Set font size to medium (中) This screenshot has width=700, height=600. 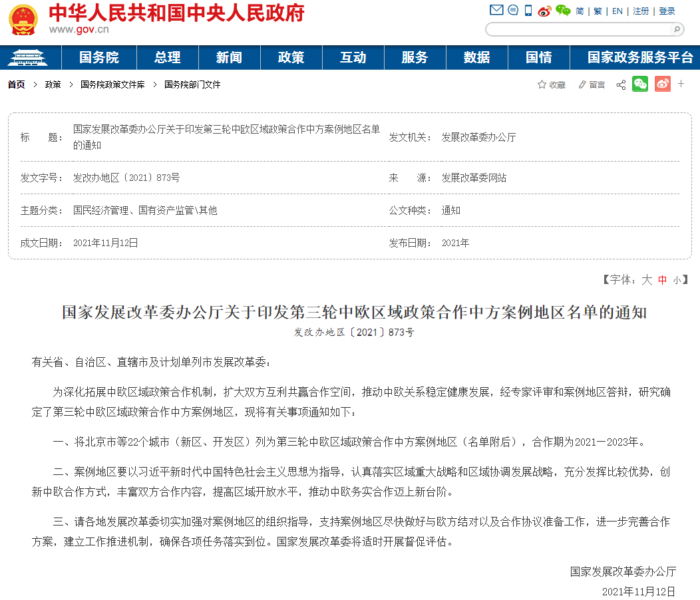(662, 280)
